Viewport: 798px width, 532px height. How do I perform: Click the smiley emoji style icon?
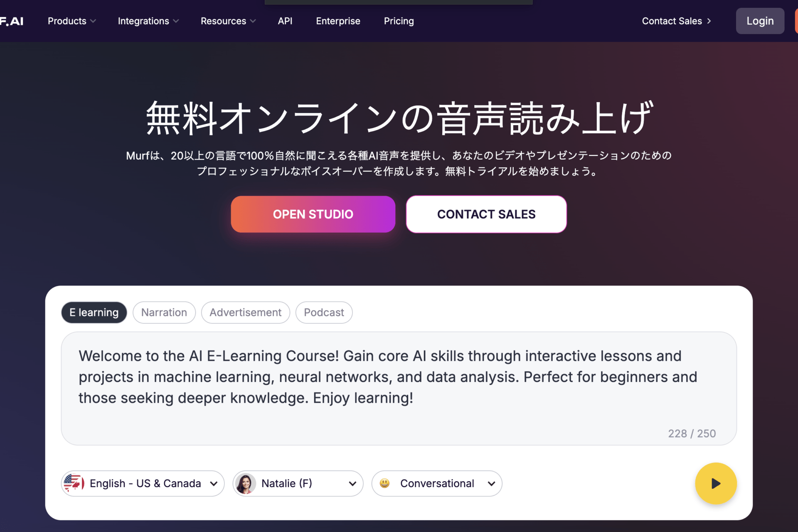pyautogui.click(x=385, y=483)
